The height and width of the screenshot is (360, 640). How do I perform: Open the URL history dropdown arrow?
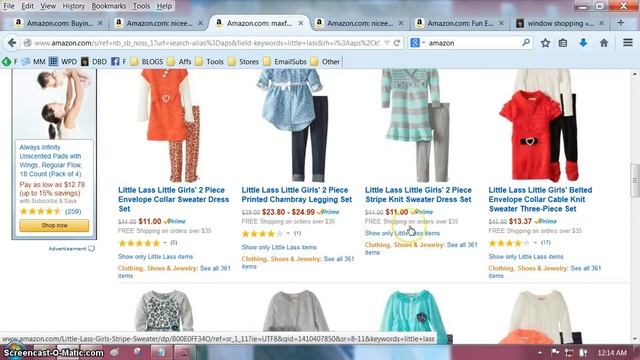(x=387, y=43)
